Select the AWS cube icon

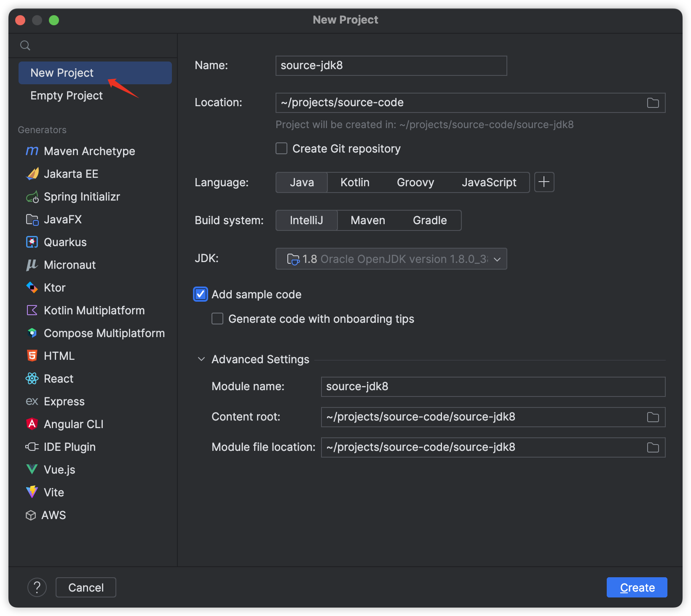pyautogui.click(x=31, y=515)
